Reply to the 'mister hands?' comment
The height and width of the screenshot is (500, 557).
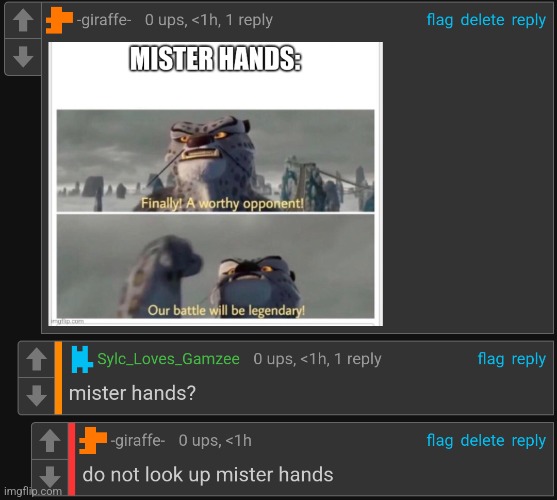pos(529,359)
